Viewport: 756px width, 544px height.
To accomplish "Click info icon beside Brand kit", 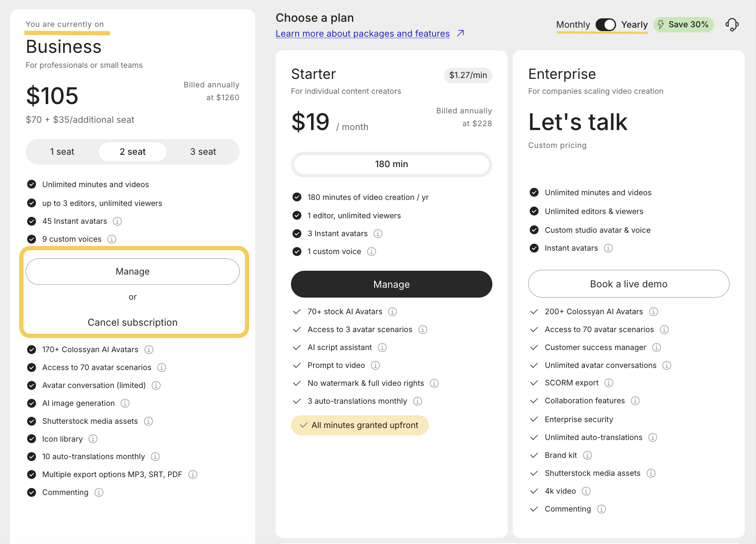I will [x=587, y=455].
